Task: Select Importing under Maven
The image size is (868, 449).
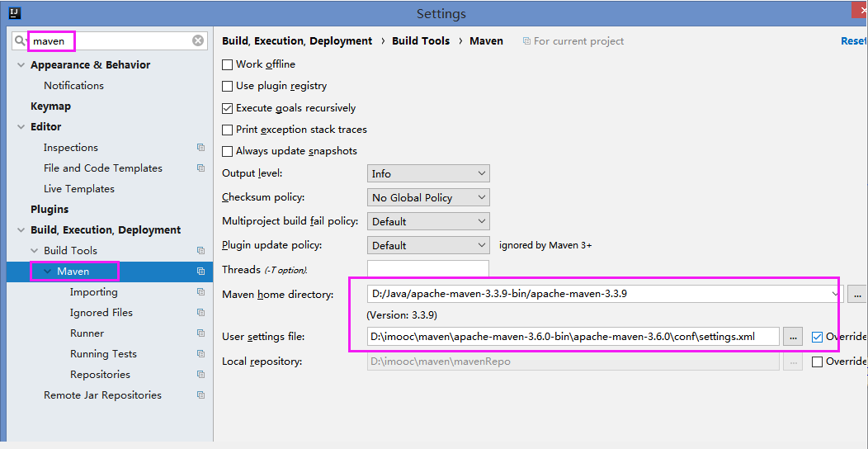Action: 93,292
